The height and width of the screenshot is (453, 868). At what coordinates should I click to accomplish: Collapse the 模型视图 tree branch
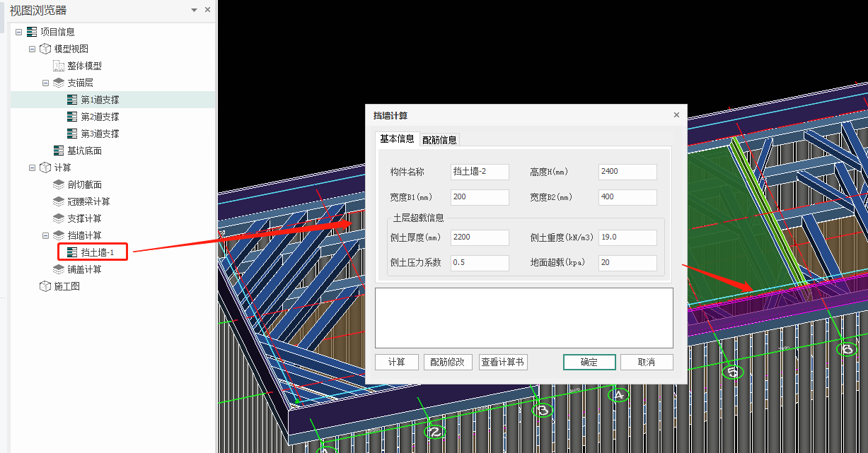coord(32,49)
